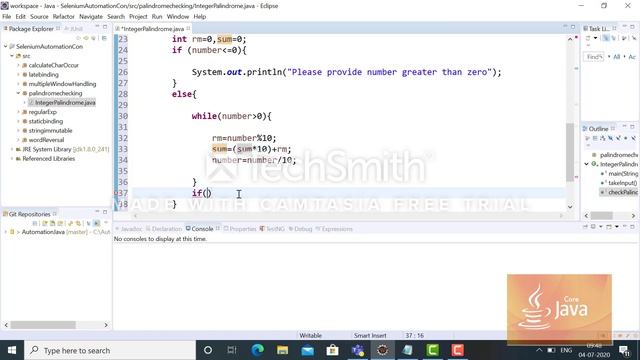Maximize the Package Explorer panel
The height and width of the screenshot is (360, 640).
coord(105,27)
